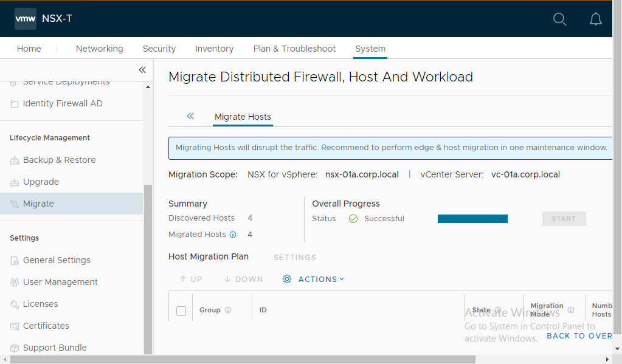Image resolution: width=622 pixels, height=364 pixels.
Task: Click the 'nsx-01a.corp.local' text
Action: point(362,174)
